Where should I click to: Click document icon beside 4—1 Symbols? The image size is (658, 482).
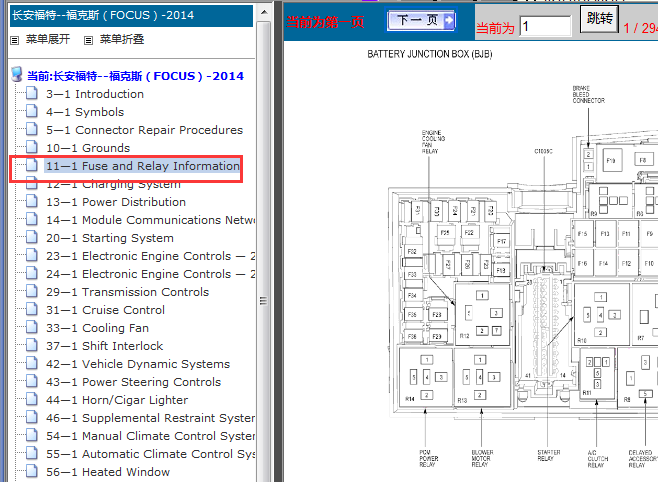(31, 111)
